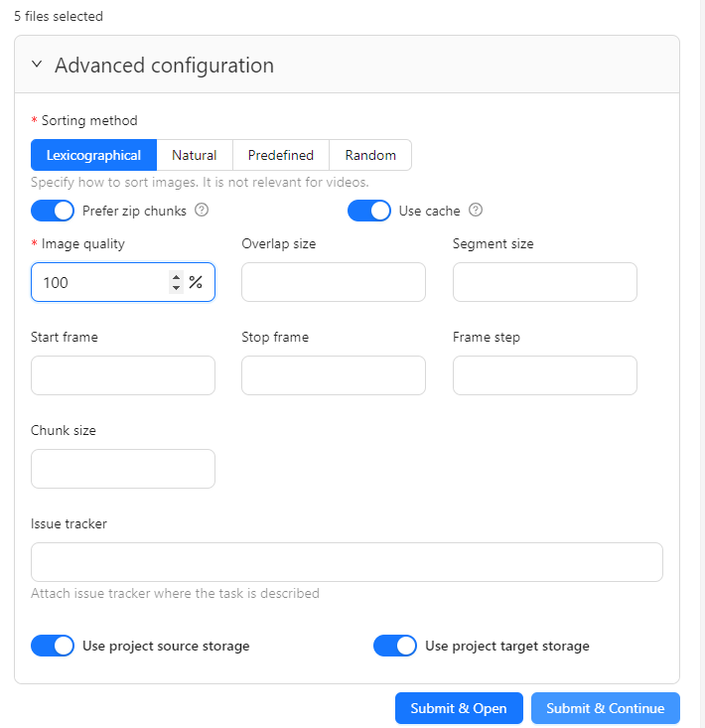The image size is (705, 728).
Task: Click the Submit & Open button
Action: (459, 708)
